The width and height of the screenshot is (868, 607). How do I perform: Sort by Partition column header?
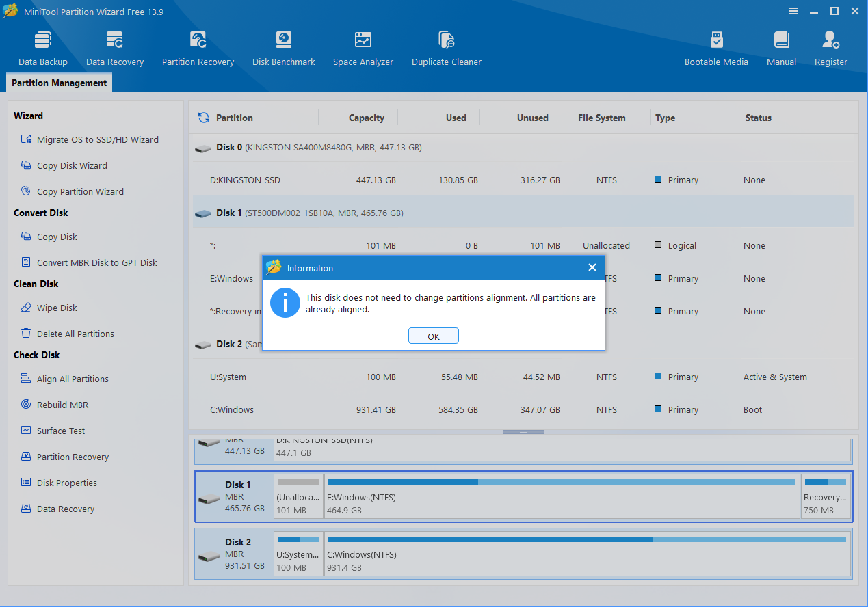pos(235,118)
